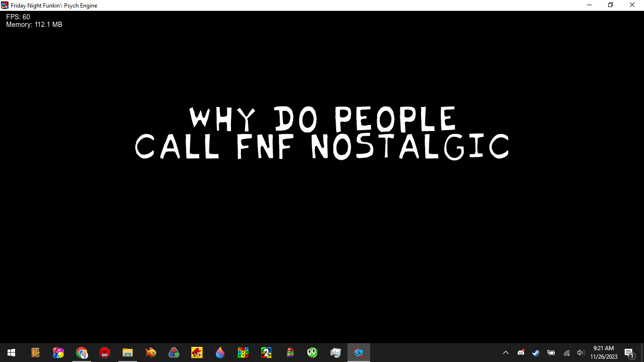Launch the colored squares puzzle app icon
The image size is (644, 362).
(243, 353)
